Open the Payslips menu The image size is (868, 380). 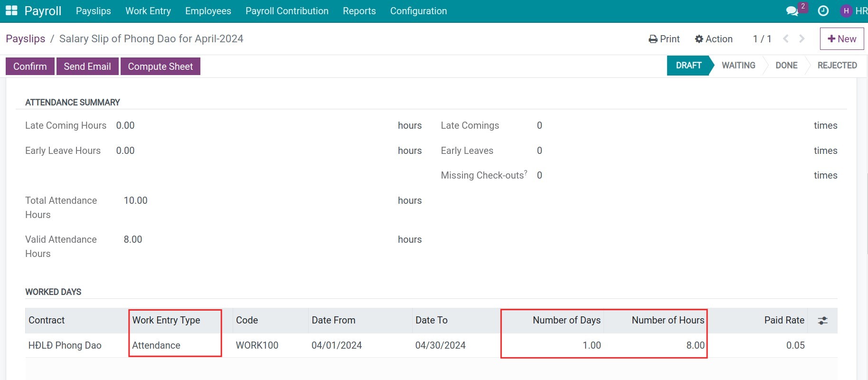pos(94,11)
